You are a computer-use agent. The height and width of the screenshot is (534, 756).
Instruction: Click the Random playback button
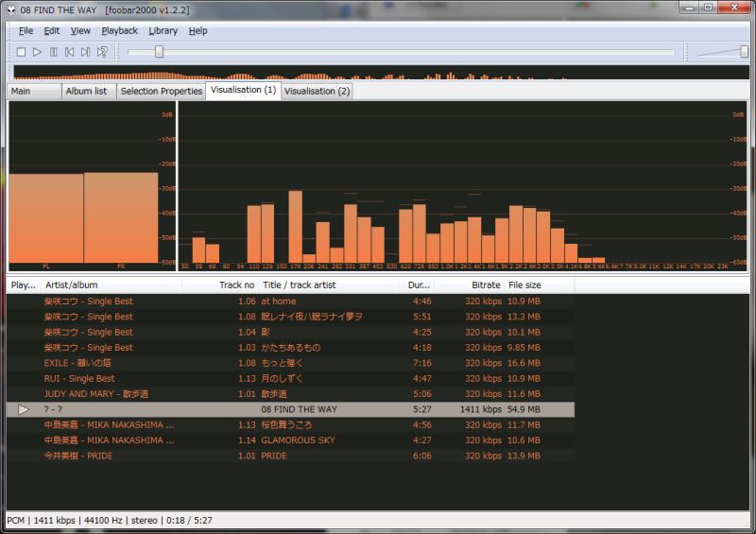pyautogui.click(x=102, y=52)
